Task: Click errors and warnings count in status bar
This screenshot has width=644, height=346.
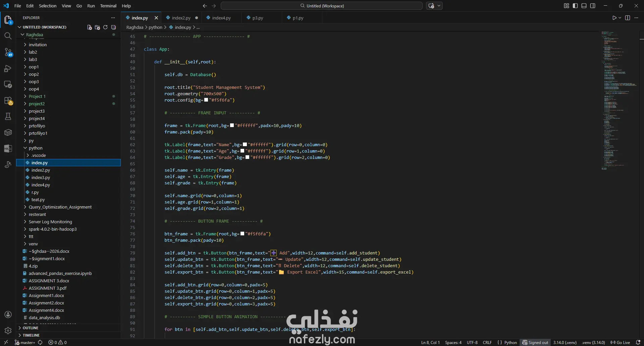Action: pos(57,342)
